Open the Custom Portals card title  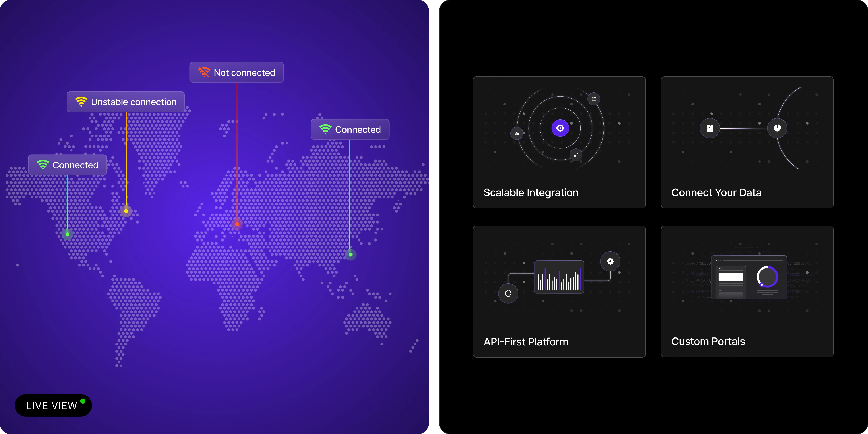coord(708,341)
